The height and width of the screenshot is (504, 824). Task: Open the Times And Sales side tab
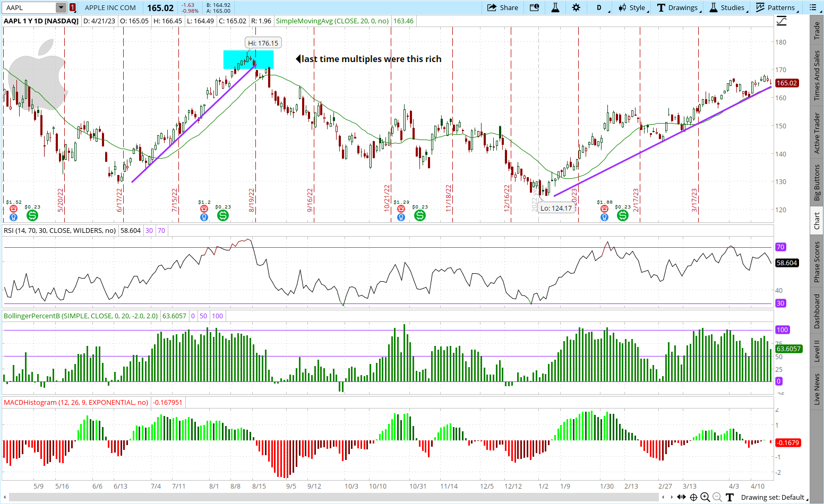tap(817, 75)
